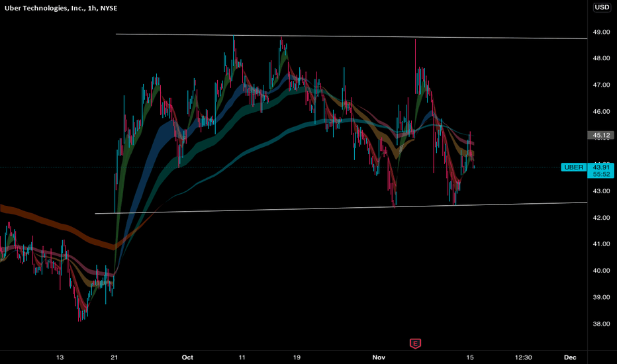Click the 39.00 price axis label

coord(601,298)
